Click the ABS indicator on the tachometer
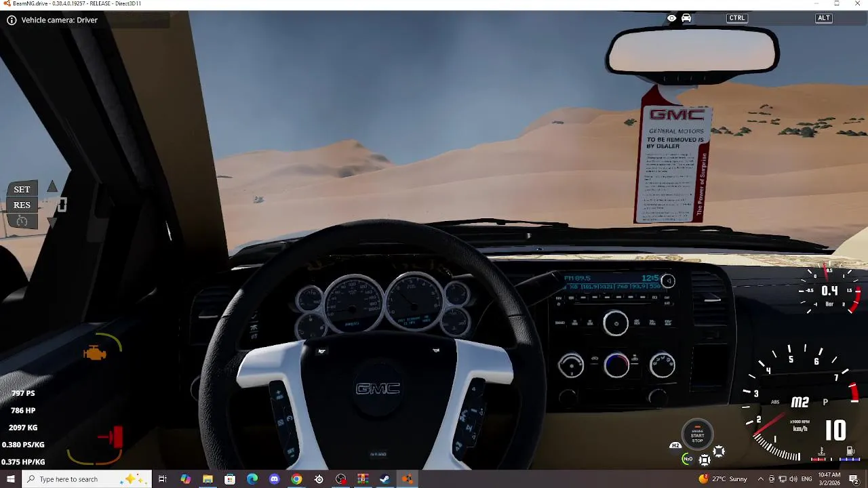The image size is (868, 488). pos(775,402)
